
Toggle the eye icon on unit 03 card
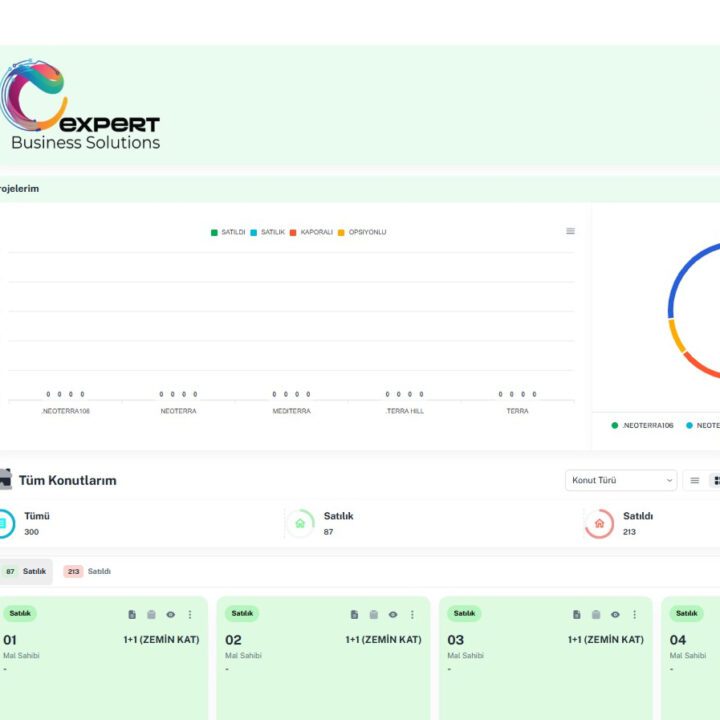[x=615, y=615]
